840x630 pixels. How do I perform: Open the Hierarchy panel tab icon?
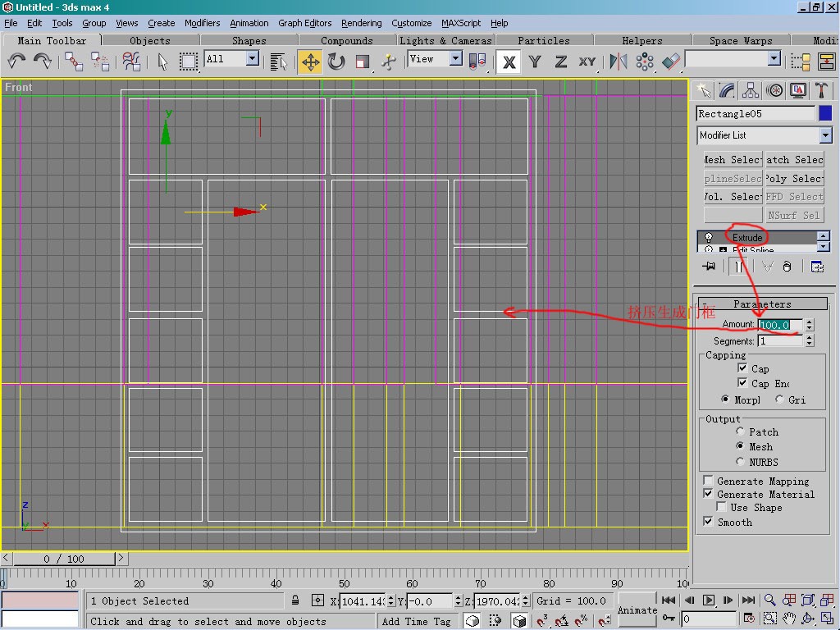pos(751,90)
